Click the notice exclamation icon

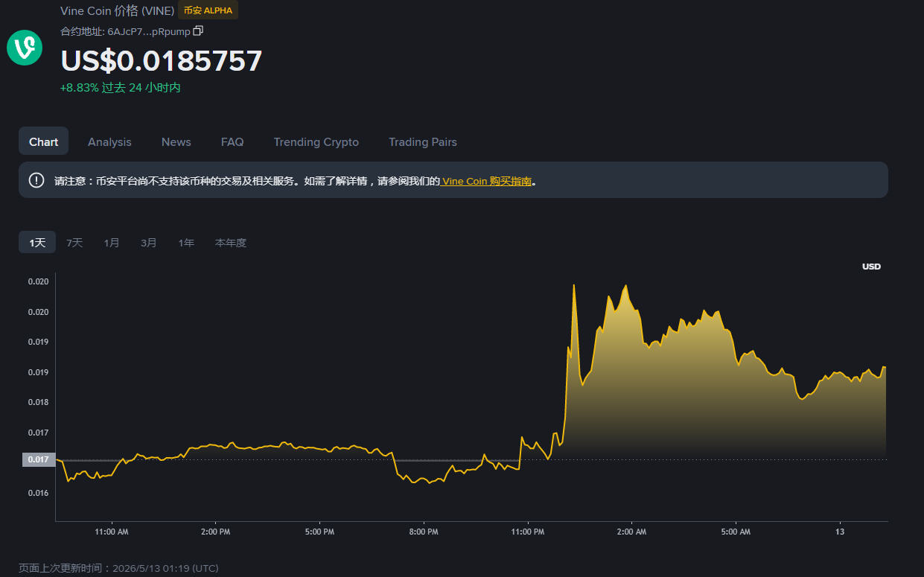(x=36, y=180)
